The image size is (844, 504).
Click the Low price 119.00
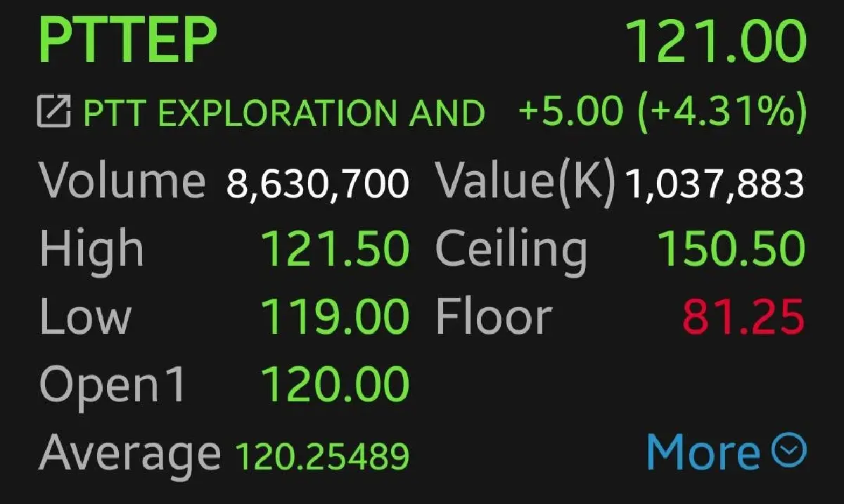[x=335, y=316]
